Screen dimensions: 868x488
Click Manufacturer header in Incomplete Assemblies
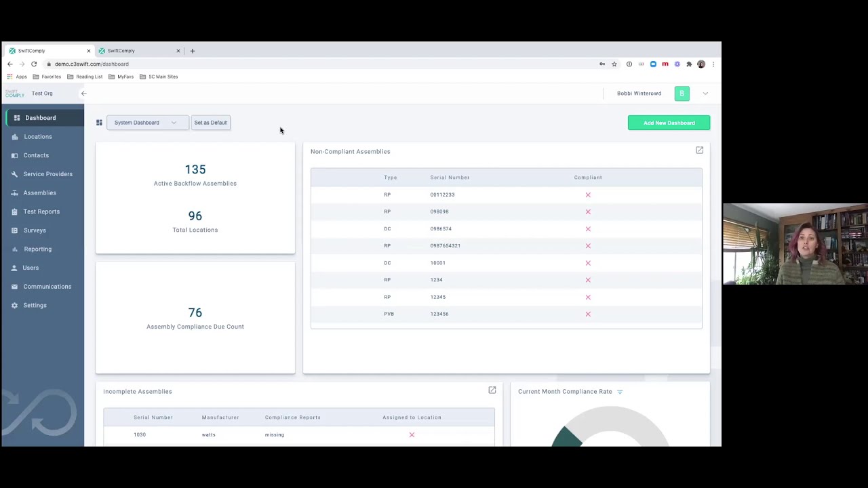click(x=220, y=418)
